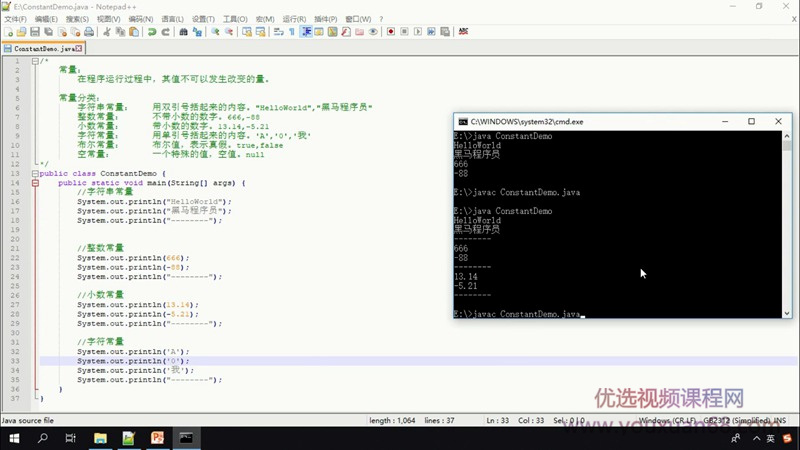Open the 文件(F) menu
Screen dimensions: 800x450
15,19
